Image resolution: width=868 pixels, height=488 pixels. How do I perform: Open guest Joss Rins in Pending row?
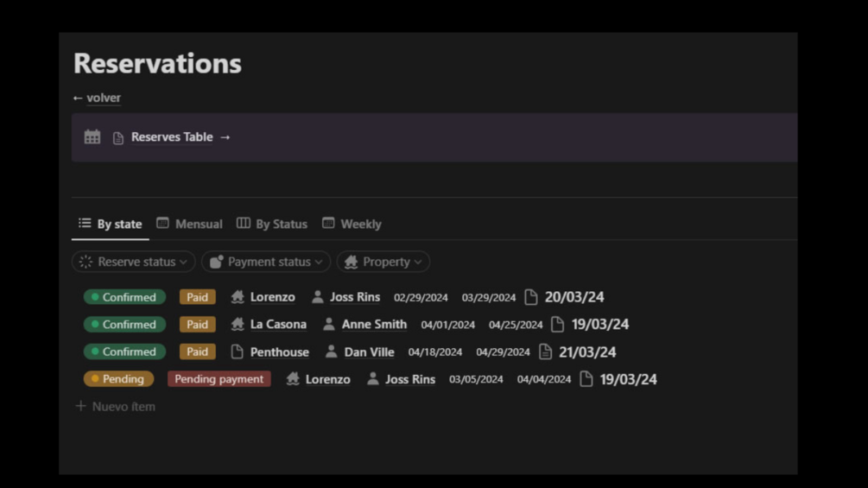pyautogui.click(x=410, y=379)
